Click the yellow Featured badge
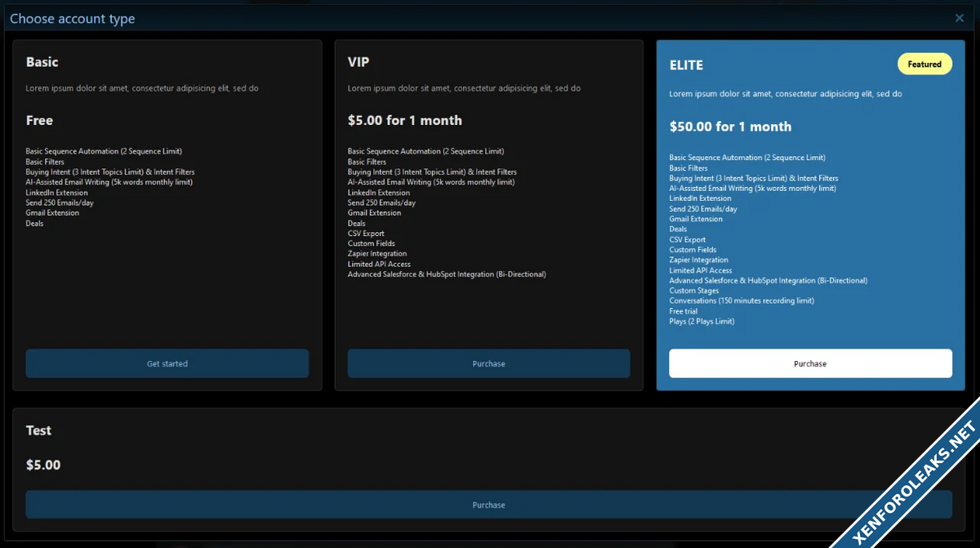 pos(924,65)
